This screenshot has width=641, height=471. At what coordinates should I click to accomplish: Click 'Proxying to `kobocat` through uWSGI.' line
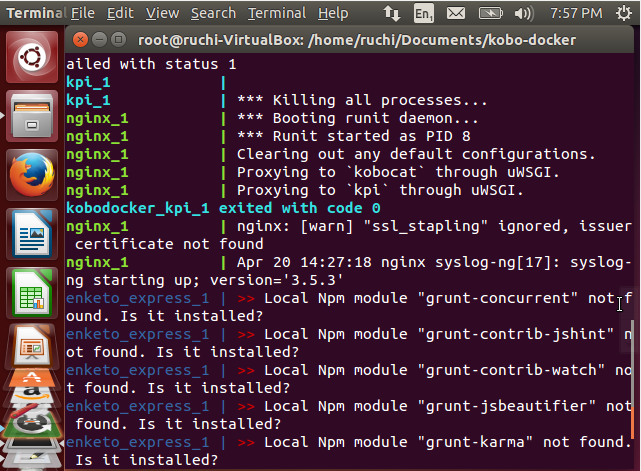[398, 172]
